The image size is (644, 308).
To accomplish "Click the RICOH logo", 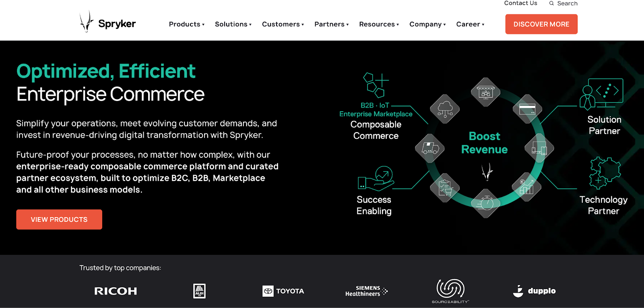I will click(116, 291).
